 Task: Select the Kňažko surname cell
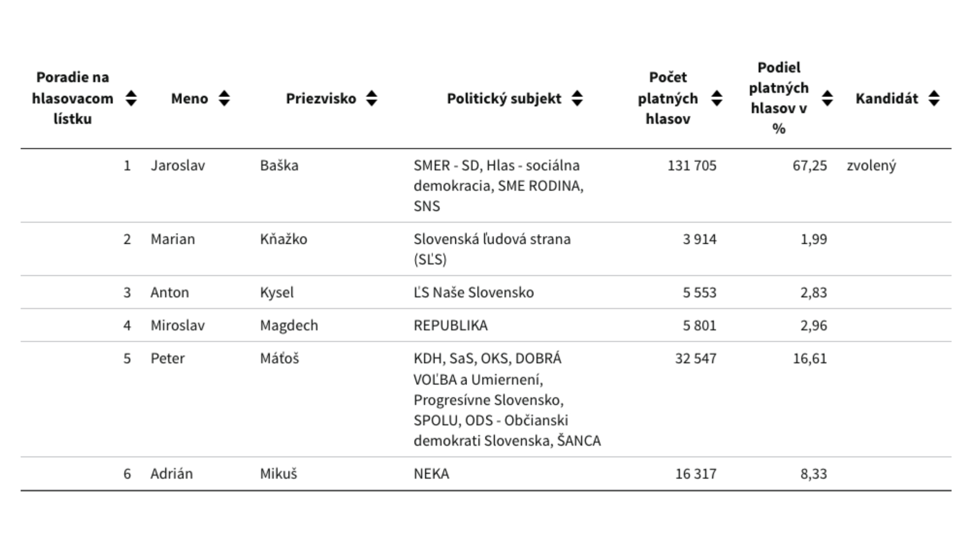point(283,239)
